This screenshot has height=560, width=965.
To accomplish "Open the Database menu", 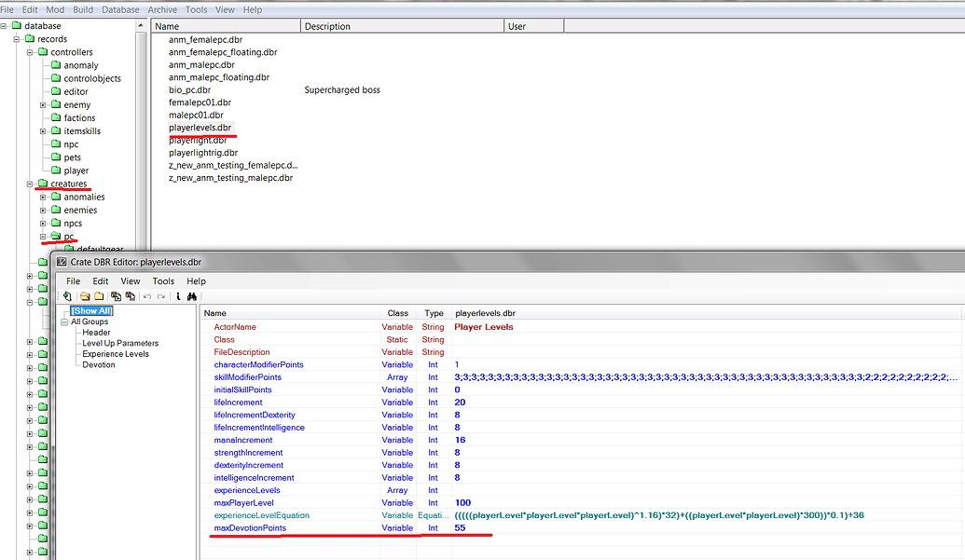I will pyautogui.click(x=120, y=9).
